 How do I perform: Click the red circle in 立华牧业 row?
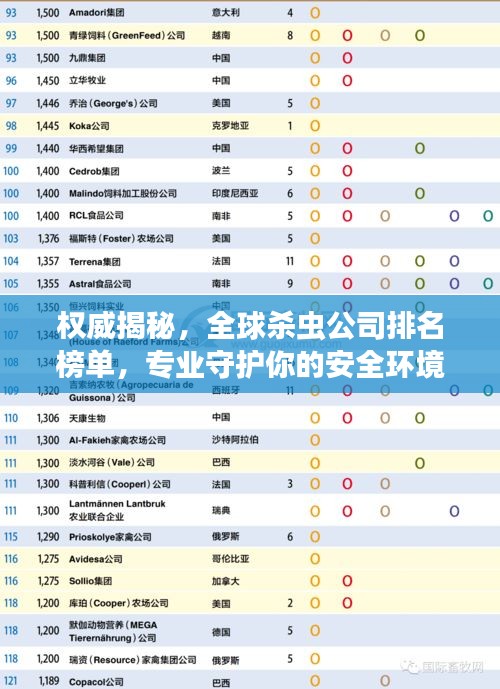click(x=347, y=80)
